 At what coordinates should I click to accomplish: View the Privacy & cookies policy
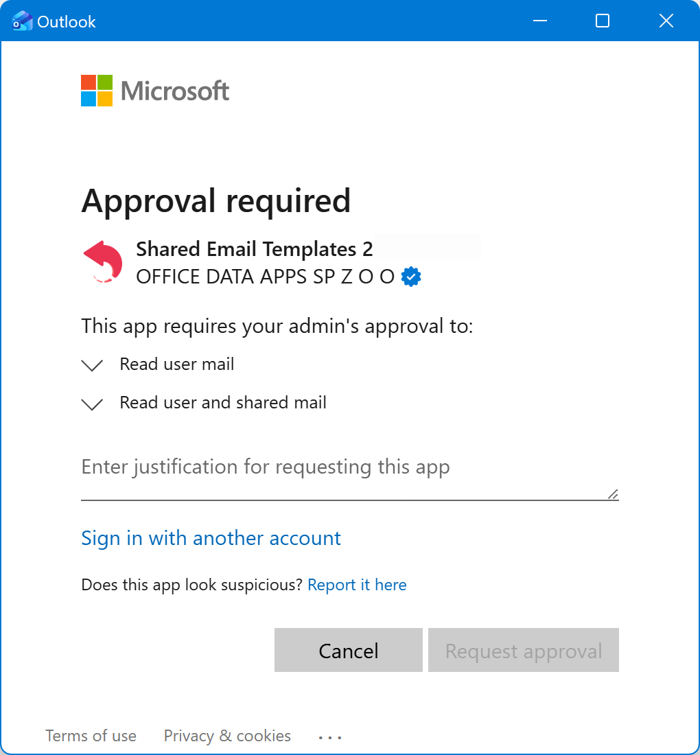[x=227, y=735]
